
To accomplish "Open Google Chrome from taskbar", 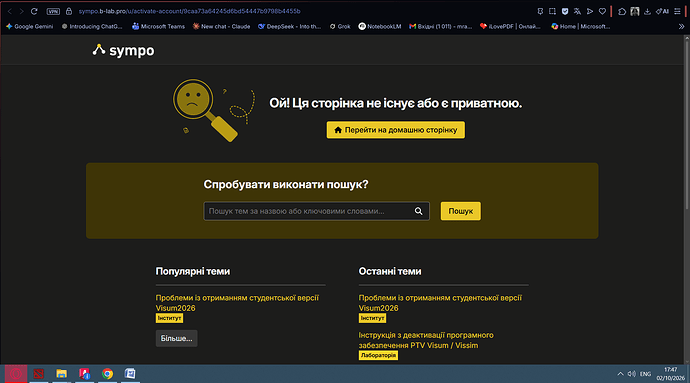I will tap(107, 374).
